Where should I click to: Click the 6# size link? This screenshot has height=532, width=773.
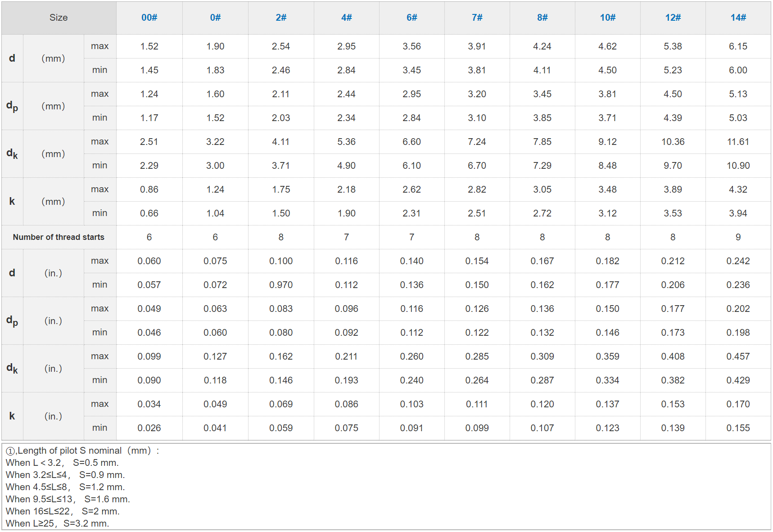pyautogui.click(x=411, y=18)
